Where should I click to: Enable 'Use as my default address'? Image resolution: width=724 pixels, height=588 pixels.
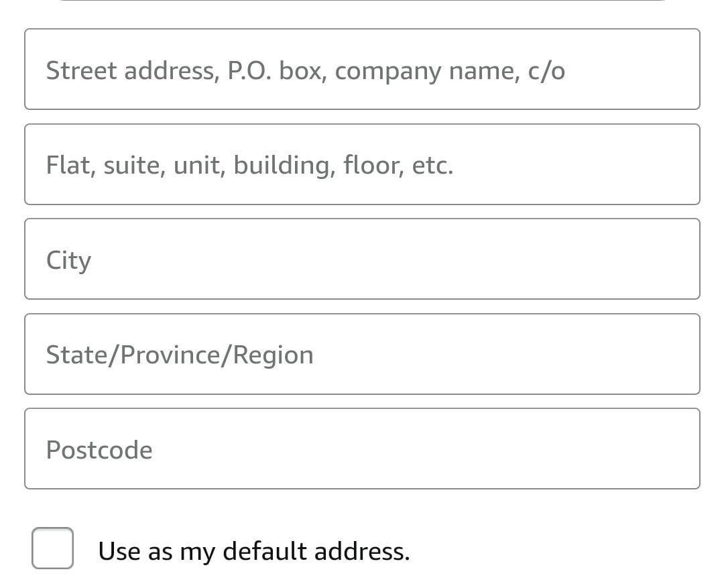point(53,548)
